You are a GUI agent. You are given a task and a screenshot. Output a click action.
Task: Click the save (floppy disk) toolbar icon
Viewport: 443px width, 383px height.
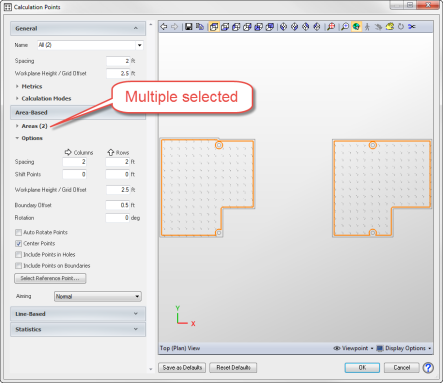(x=189, y=27)
